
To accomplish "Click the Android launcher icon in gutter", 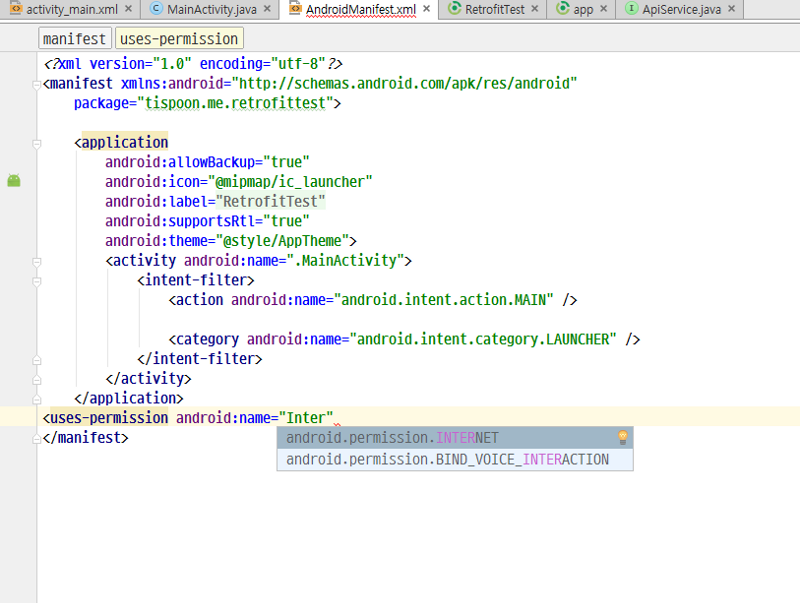I will 14,180.
